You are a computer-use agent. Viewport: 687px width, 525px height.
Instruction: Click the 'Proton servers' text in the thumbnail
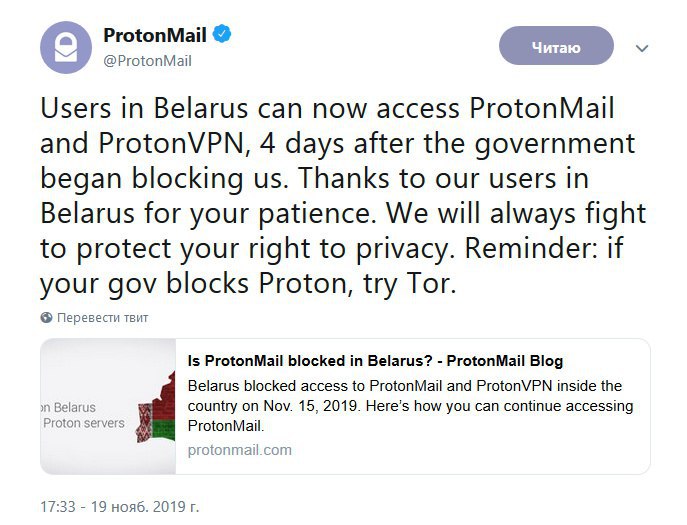pyautogui.click(x=84, y=422)
